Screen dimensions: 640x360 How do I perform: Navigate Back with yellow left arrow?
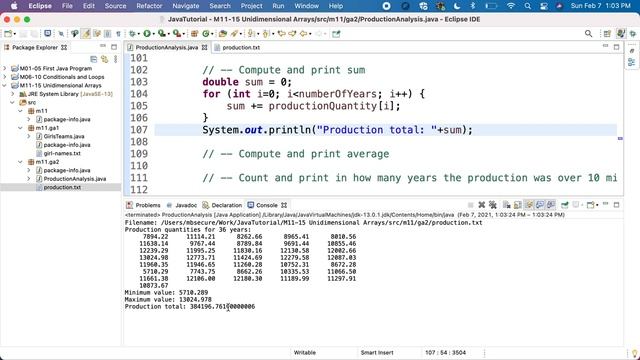click(303, 34)
